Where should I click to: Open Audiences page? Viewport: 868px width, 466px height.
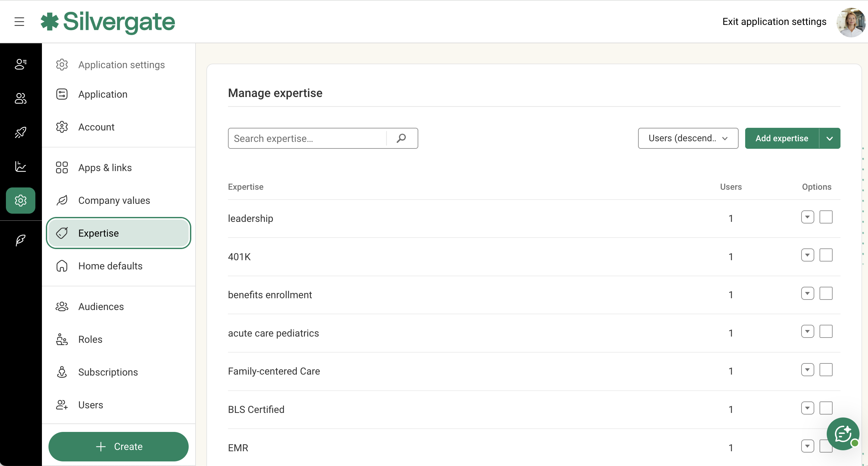tap(119, 306)
